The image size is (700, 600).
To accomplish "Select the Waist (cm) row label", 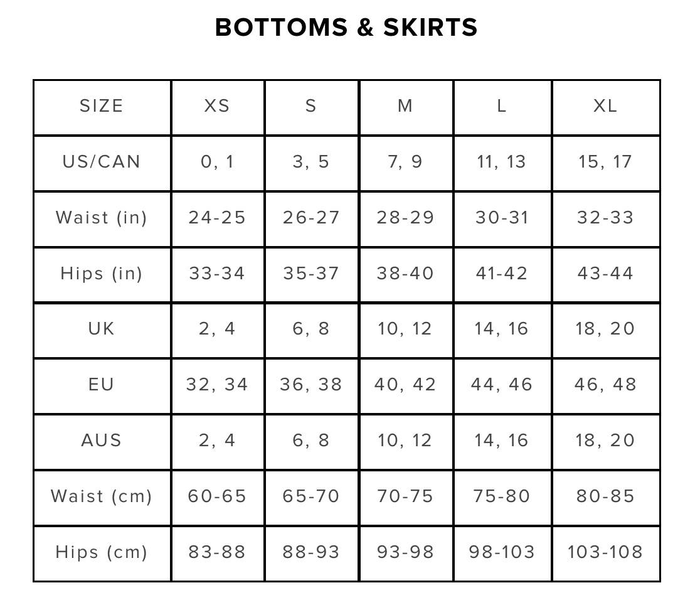I will coord(102,497).
